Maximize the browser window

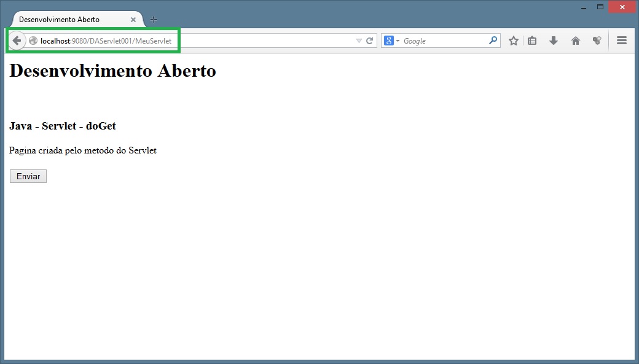(x=600, y=7)
